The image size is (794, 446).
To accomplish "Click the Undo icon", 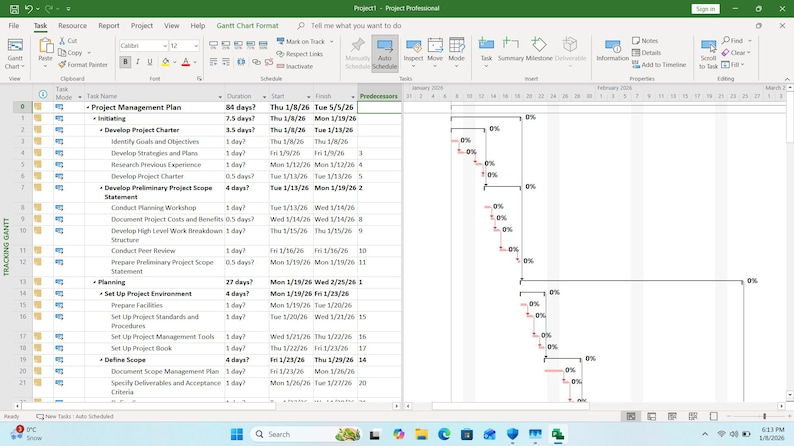I will pos(29,9).
